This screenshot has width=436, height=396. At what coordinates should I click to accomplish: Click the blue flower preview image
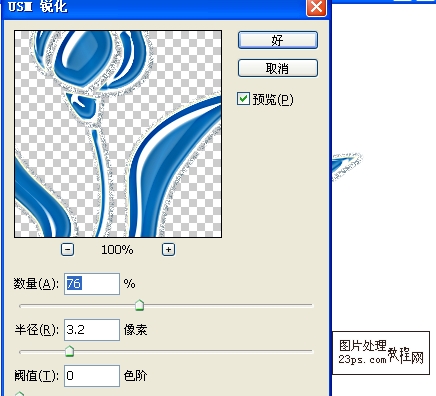118,134
